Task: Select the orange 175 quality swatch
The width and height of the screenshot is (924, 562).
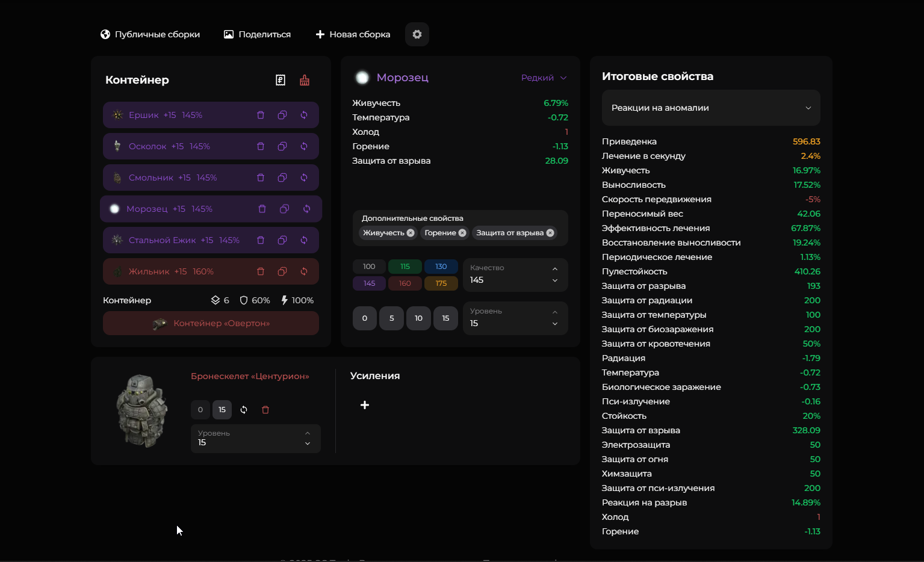Action: pos(441,283)
